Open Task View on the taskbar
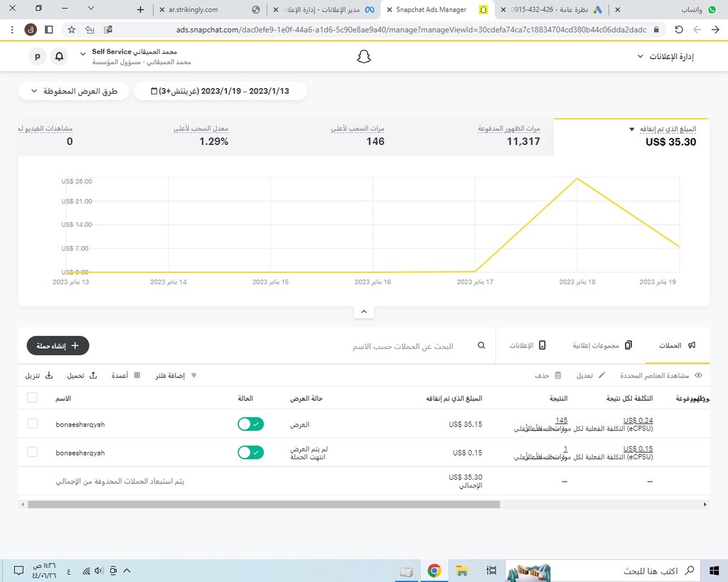The image size is (728, 582). [x=491, y=571]
